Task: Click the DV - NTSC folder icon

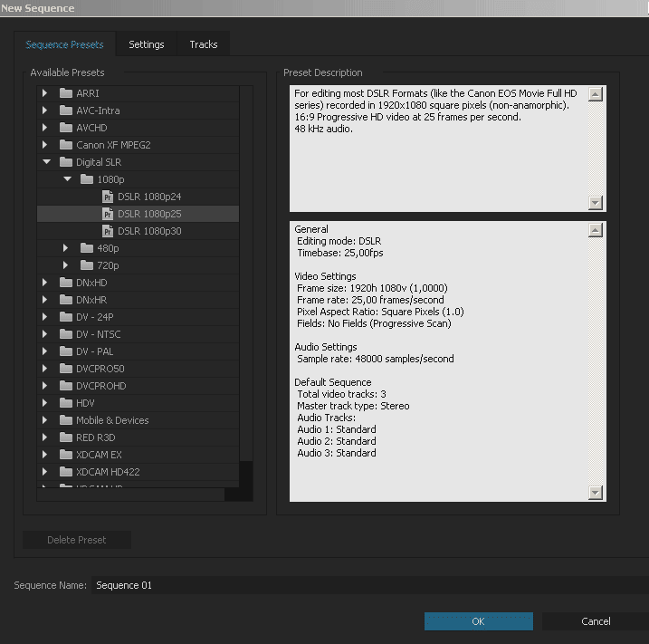Action: [x=66, y=334]
